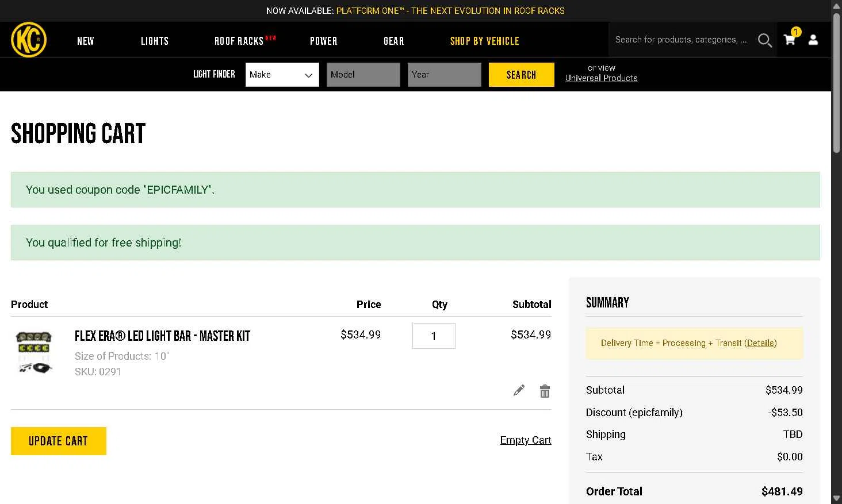This screenshot has height=504, width=842.
Task: Click the Order Total amount $481.49
Action: pyautogui.click(x=782, y=491)
